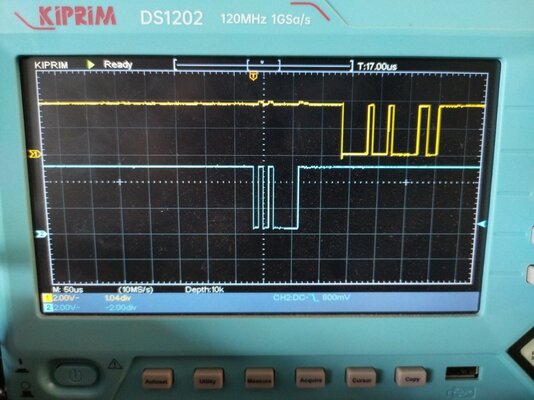Click the warning triangle symbol near power button
Image resolution: width=534 pixels, height=400 pixels.
pos(115,364)
